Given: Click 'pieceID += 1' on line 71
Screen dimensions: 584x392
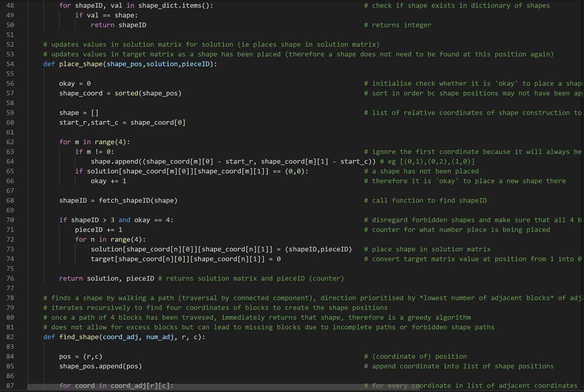Looking at the screenshot, I should (99, 230).
